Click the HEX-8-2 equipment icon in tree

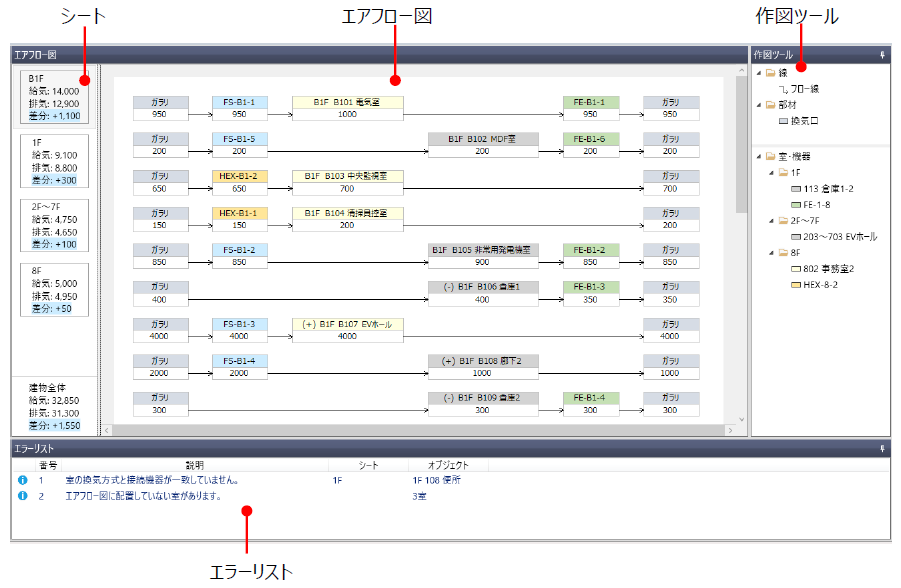tap(795, 285)
